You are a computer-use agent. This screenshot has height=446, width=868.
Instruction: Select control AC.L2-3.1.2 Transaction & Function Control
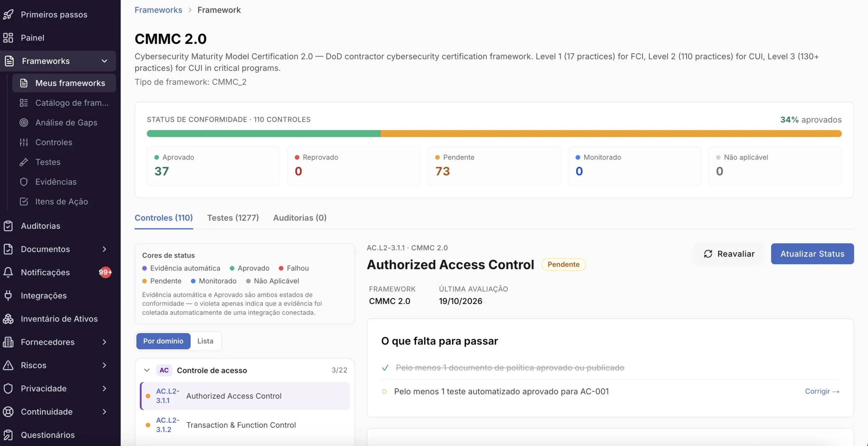click(x=245, y=425)
